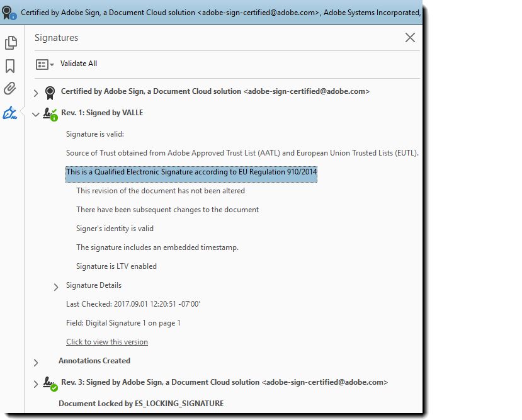This screenshot has width=522, height=420.
Task: Expand the Certified by Adobe Sign entry
Action: [x=36, y=93]
